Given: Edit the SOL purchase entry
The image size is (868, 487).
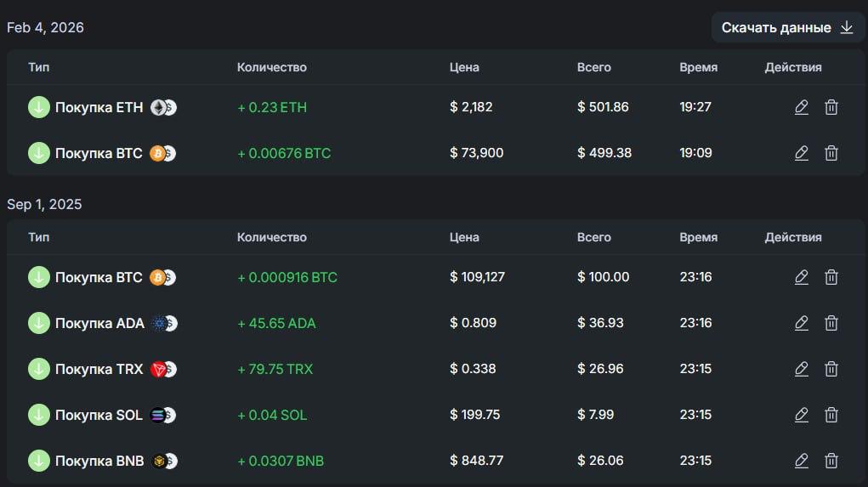Looking at the screenshot, I should tap(801, 415).
